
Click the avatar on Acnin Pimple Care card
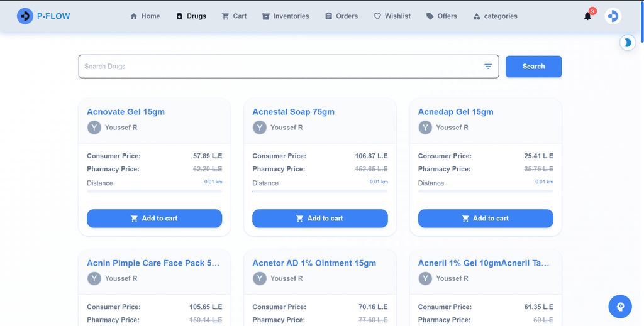pos(94,278)
